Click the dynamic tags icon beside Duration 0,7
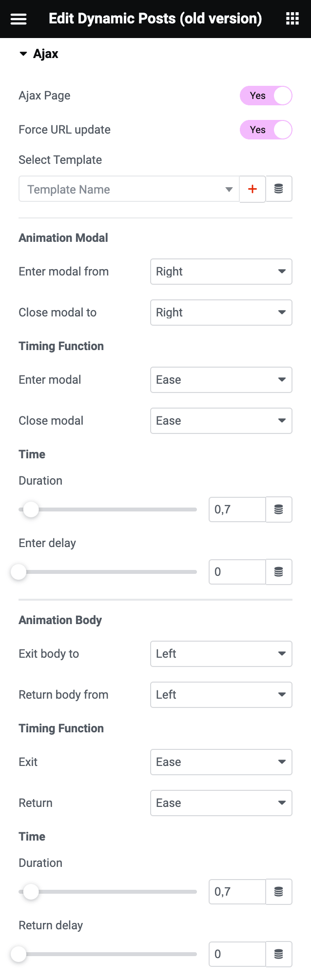311x980 pixels. point(279,510)
